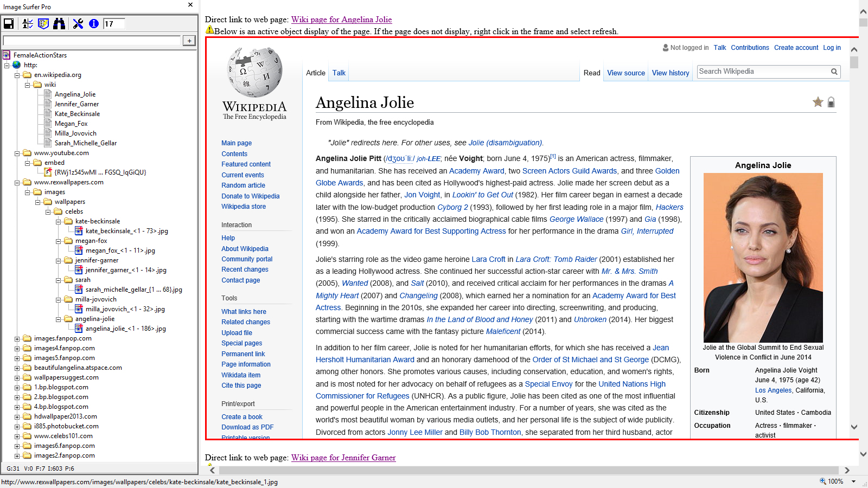Click the horizontal scrollbar right arrow
Image resolution: width=868 pixels, height=488 pixels.
pos(847,471)
